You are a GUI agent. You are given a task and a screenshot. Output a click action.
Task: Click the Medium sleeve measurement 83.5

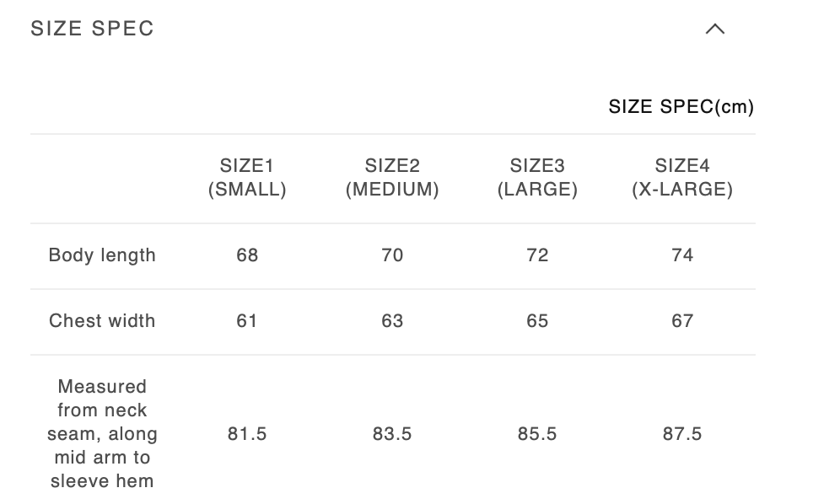click(x=392, y=434)
